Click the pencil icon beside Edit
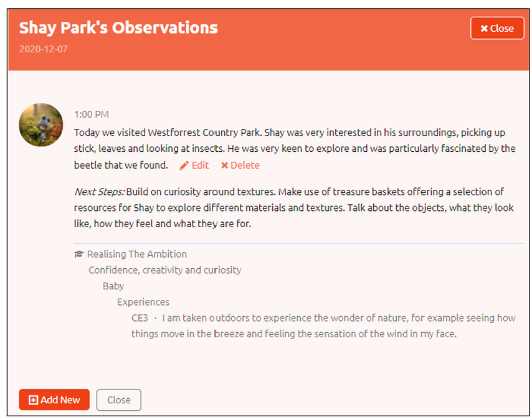 [184, 166]
